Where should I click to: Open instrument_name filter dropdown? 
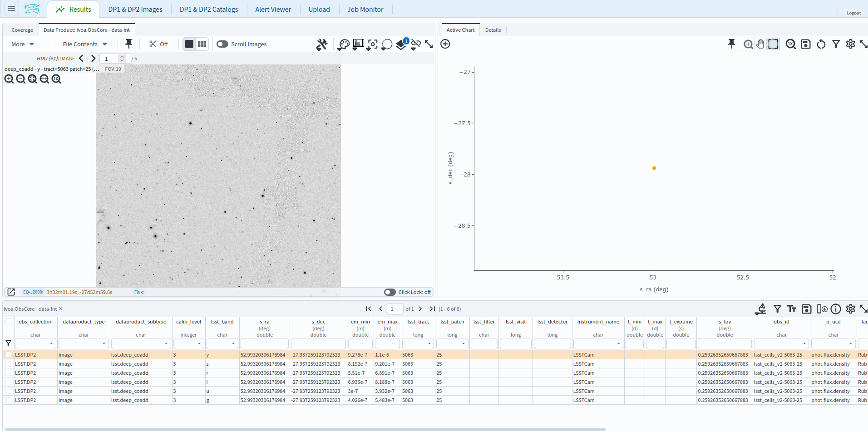[x=619, y=343]
